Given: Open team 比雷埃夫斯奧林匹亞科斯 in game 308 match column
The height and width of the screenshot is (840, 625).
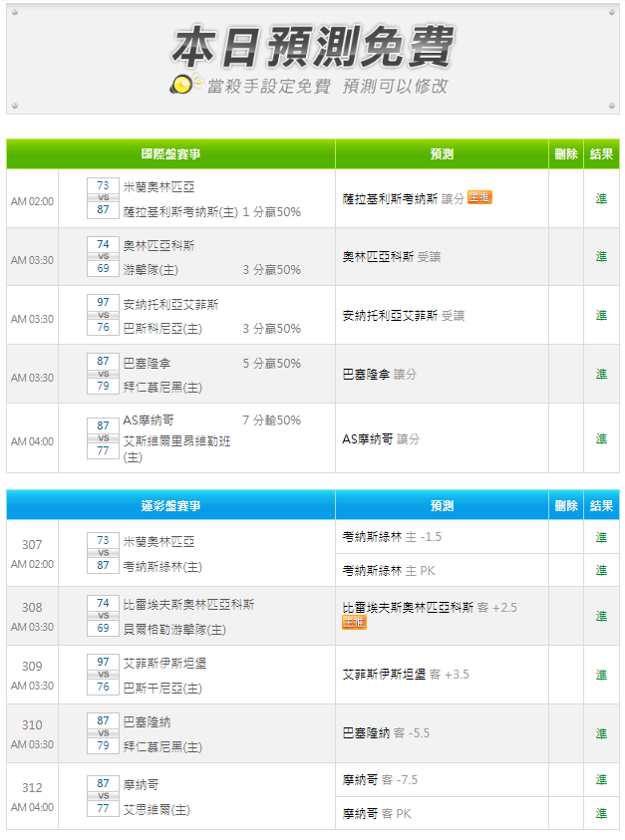Looking at the screenshot, I should coord(188,605).
